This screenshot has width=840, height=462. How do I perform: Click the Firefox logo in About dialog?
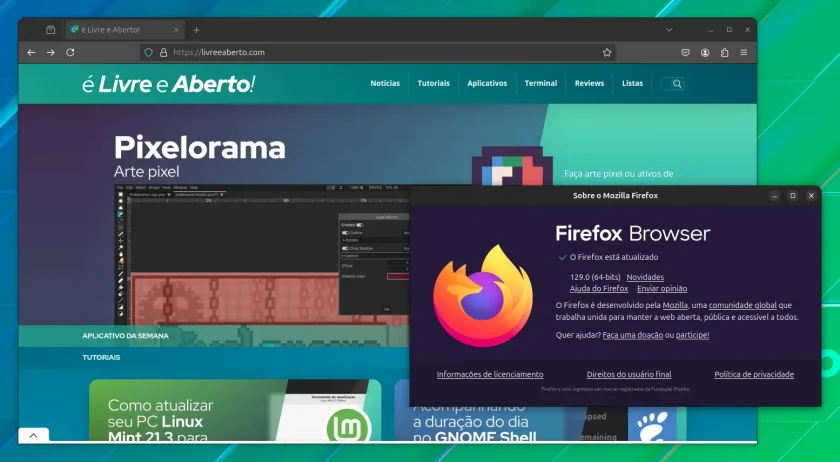tap(483, 296)
